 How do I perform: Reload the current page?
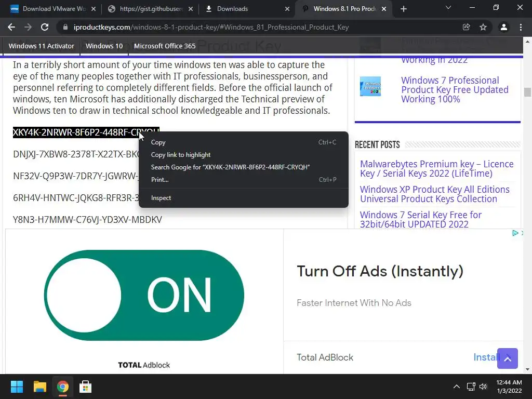click(x=45, y=27)
